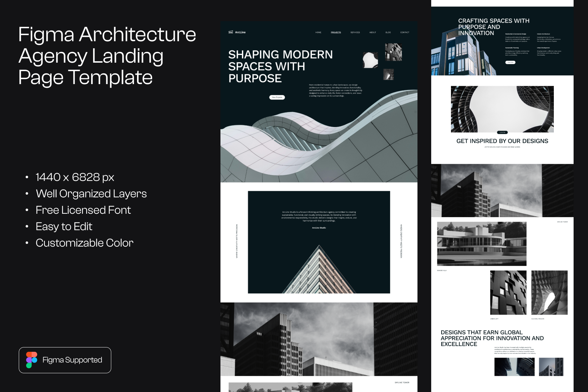Screen dimensions: 588x392
Task: Click the dark facade hero thumbnail
Action: click(x=393, y=52)
